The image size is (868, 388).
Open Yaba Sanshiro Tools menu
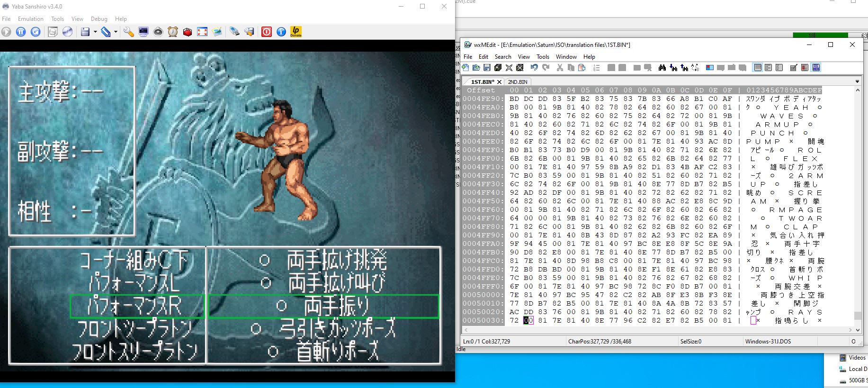pyautogui.click(x=57, y=19)
